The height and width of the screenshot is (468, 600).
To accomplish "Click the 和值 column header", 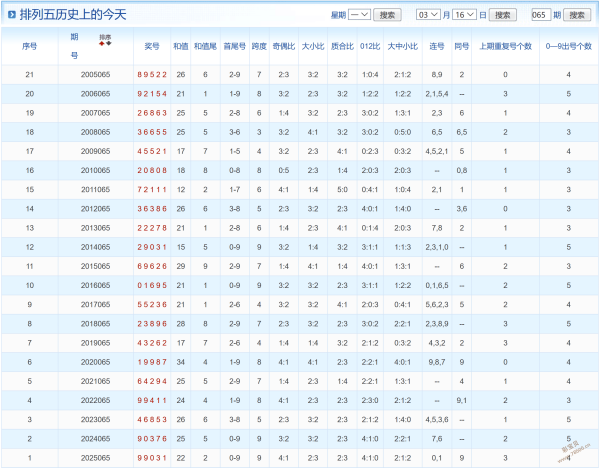I will pos(180,46).
